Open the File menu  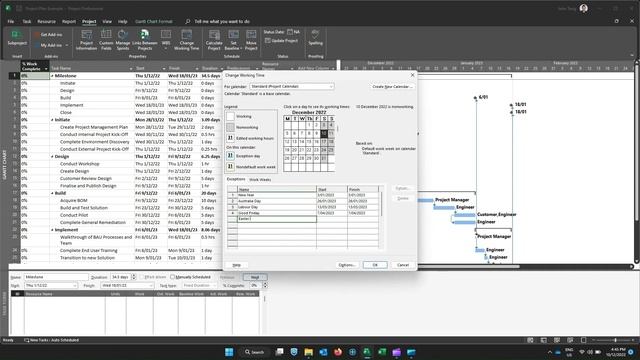tap(11, 21)
